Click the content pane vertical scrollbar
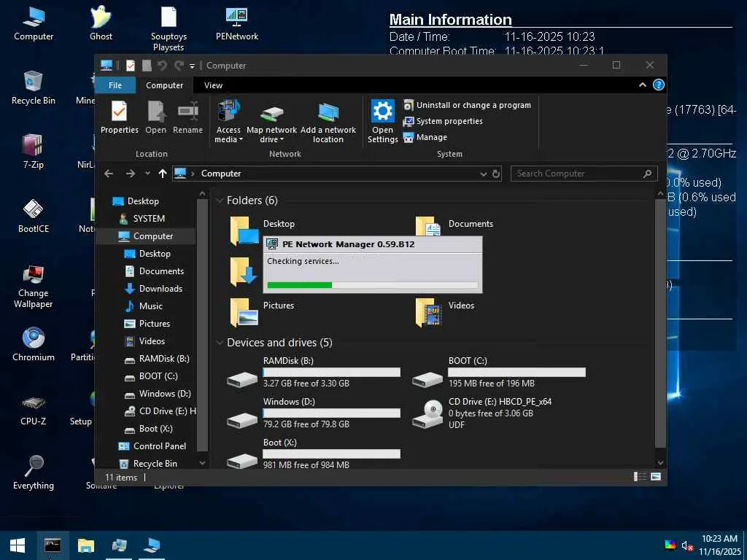Screen dimensions: 747x560 [659, 324]
